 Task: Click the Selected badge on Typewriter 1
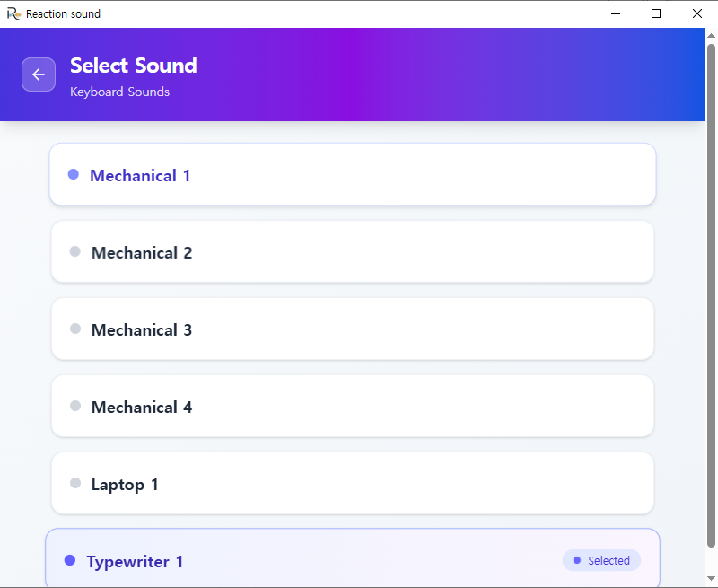(601, 560)
